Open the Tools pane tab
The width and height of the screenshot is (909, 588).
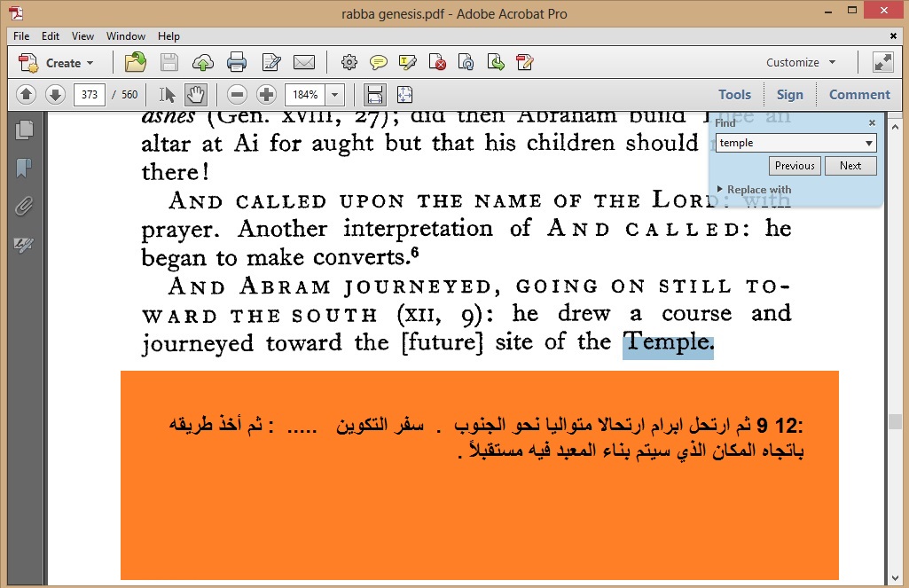click(734, 94)
